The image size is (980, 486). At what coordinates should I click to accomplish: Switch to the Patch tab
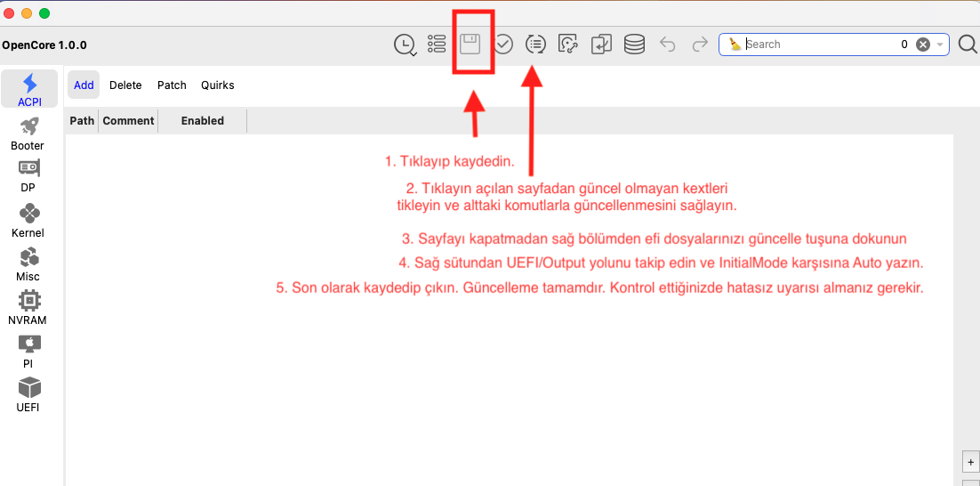[x=172, y=85]
